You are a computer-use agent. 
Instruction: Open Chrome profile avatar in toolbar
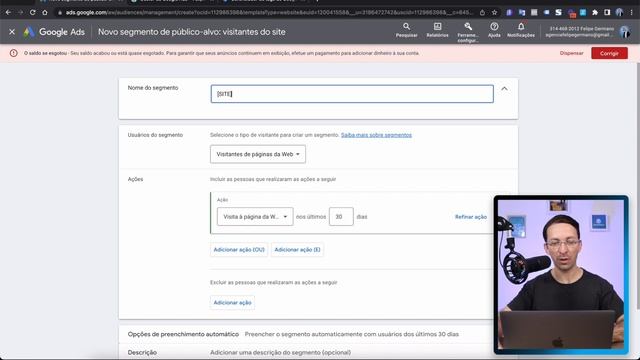620,13
